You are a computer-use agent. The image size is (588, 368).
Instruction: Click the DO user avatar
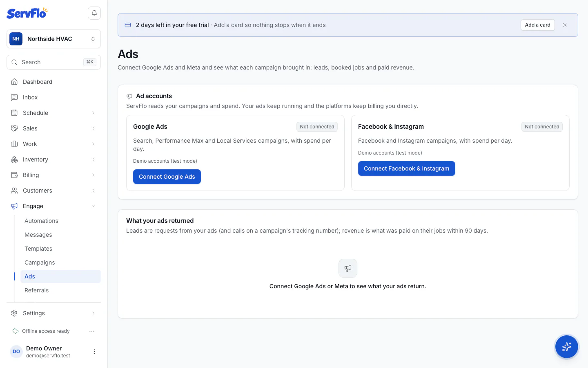(16, 352)
